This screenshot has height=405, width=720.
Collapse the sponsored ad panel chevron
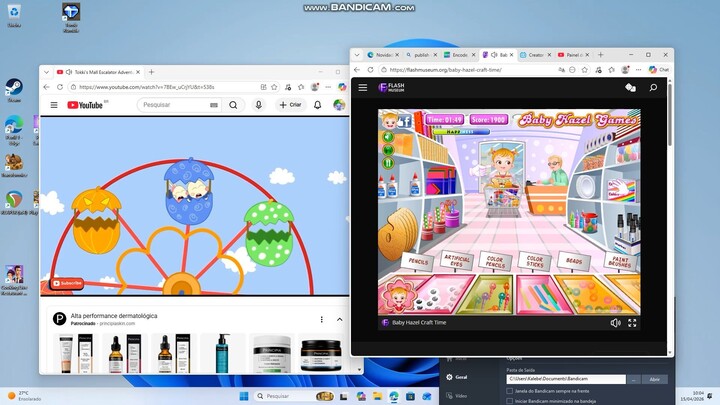click(338, 319)
